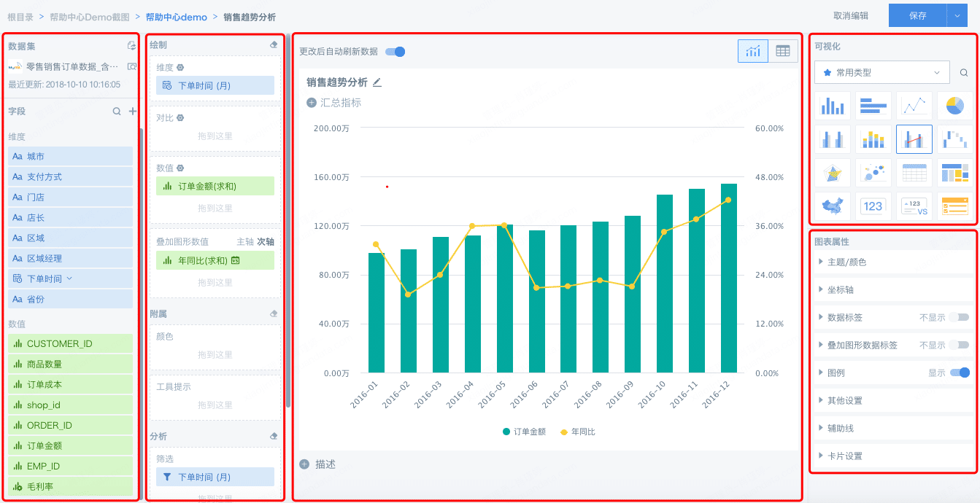Click the 取消编辑 button
The height and width of the screenshot is (503, 980).
[x=851, y=16]
